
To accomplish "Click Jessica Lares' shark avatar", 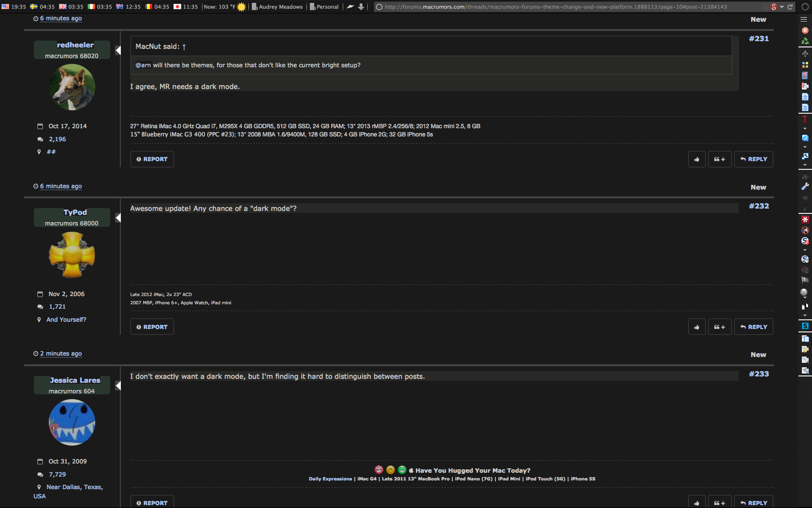I will [72, 422].
